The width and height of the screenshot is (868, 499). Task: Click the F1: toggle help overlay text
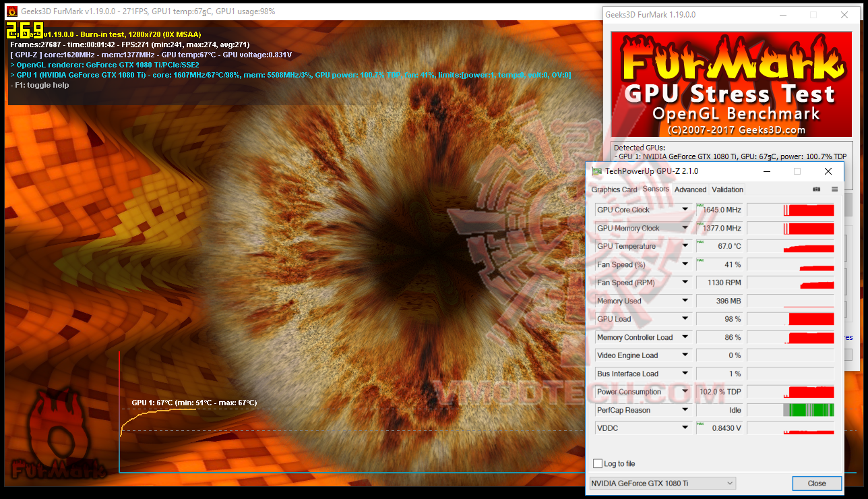tap(40, 85)
